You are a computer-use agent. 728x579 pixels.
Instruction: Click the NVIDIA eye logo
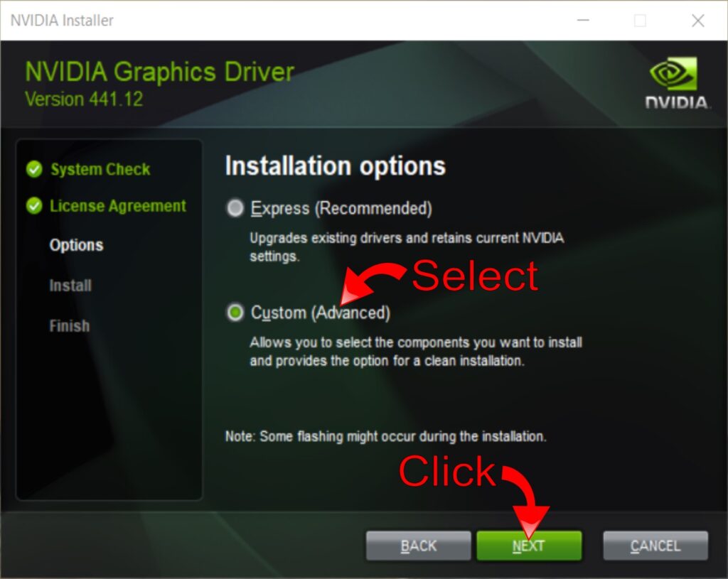tap(673, 75)
